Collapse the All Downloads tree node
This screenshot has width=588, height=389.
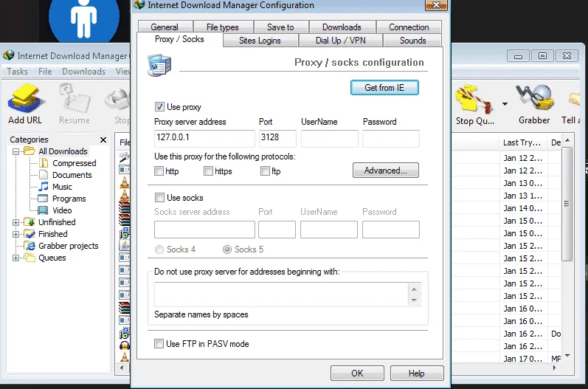coord(15,151)
